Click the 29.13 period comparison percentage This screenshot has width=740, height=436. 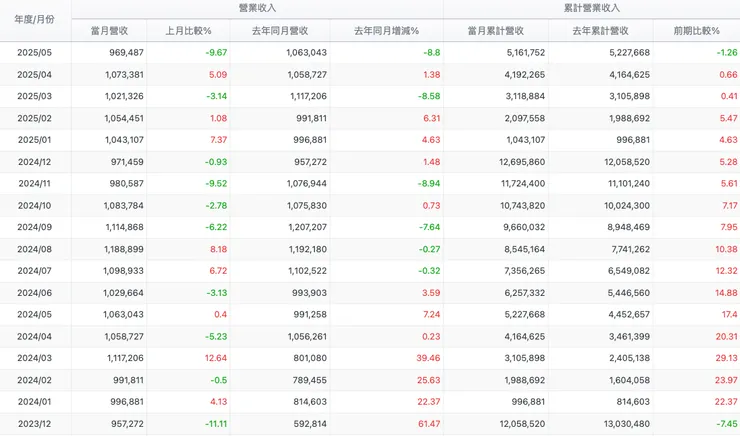tap(726, 358)
